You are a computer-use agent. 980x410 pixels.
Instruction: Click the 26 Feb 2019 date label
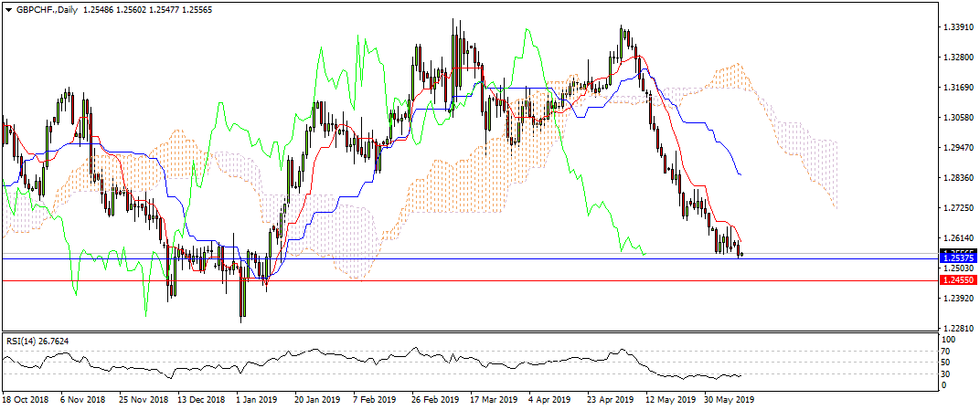pyautogui.click(x=434, y=400)
